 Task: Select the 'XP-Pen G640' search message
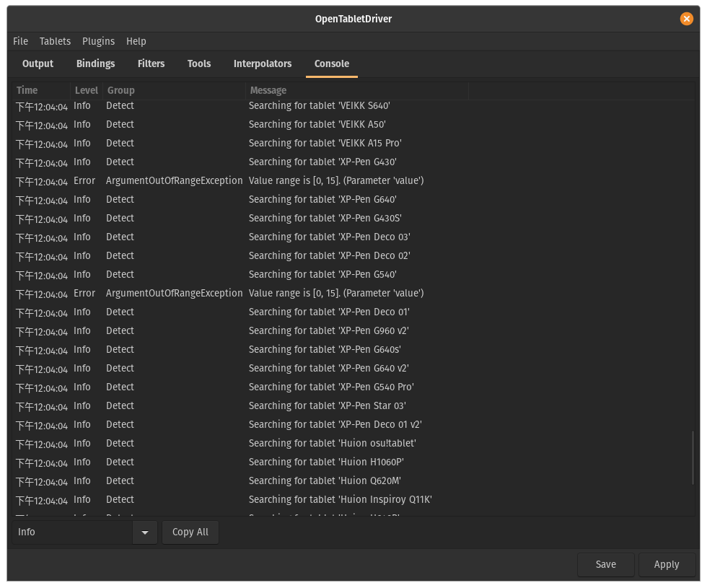click(322, 199)
